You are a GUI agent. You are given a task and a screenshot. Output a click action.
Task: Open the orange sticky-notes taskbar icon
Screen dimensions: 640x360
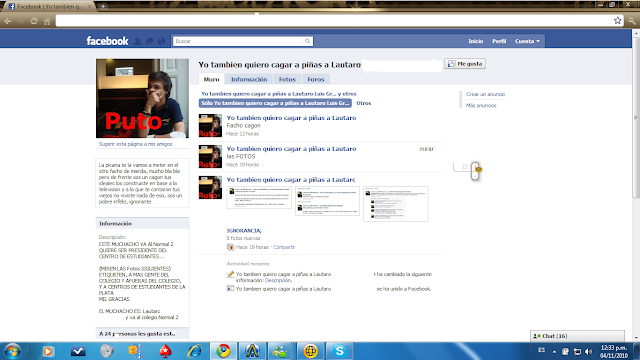[x=136, y=351]
